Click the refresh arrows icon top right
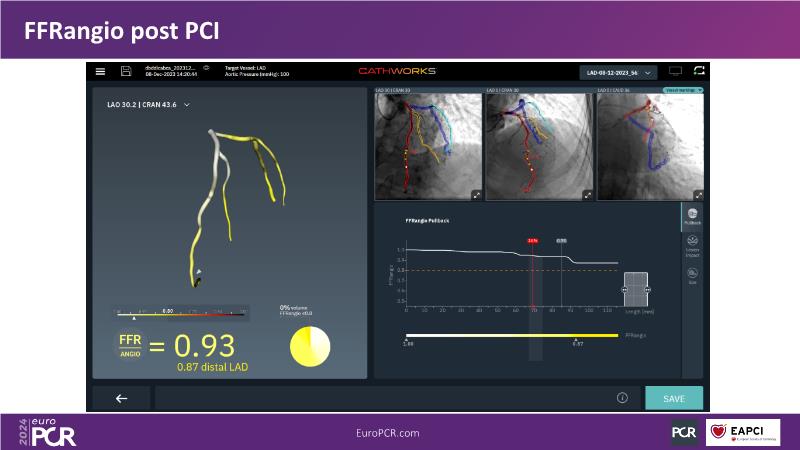800x450 pixels. pyautogui.click(x=698, y=71)
